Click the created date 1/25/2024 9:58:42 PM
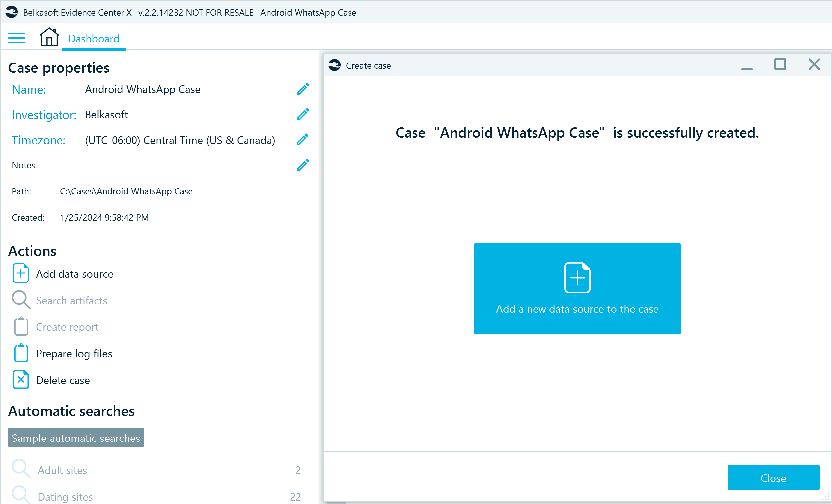Screen dimensions: 832x504 pyautogui.click(x=104, y=217)
